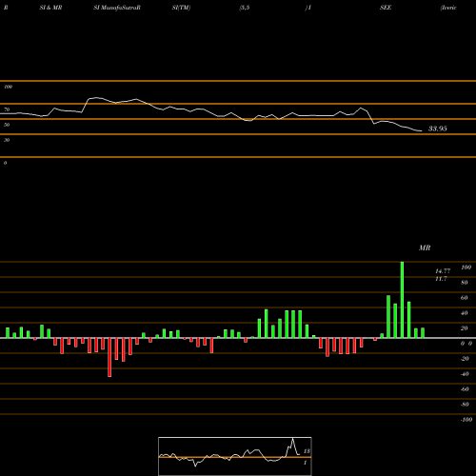
Task: Click the 14.77 value label
Action: tap(443, 271)
